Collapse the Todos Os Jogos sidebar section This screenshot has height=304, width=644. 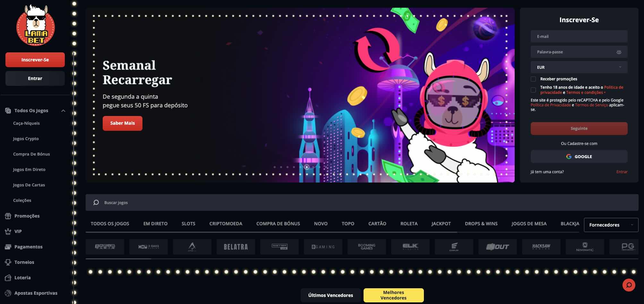[63, 111]
